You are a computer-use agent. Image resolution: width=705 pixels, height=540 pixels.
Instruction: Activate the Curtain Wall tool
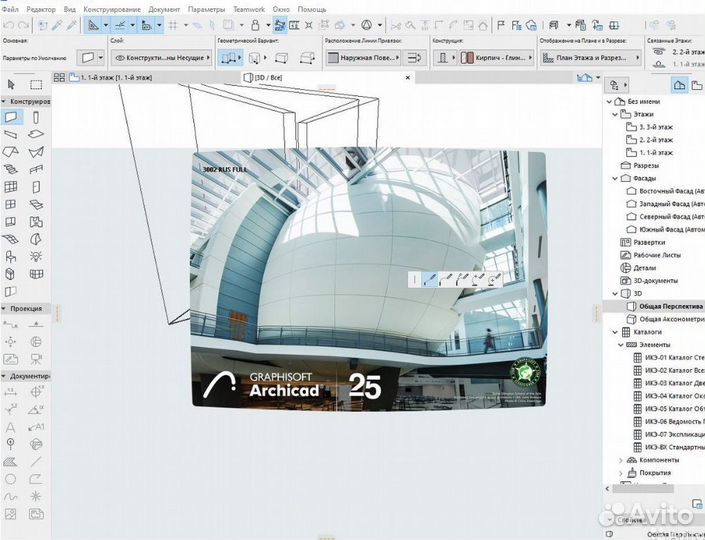[11, 187]
